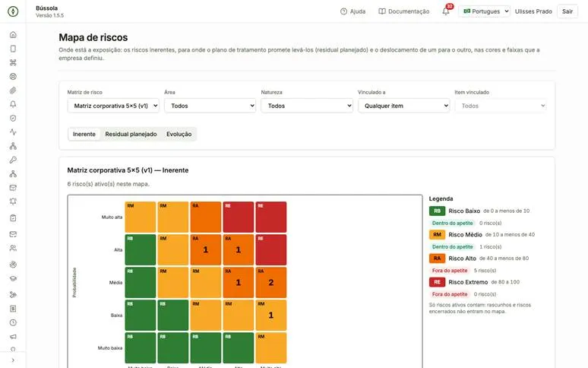Click the Muito baixa probability row label
The height and width of the screenshot is (368, 588).
[110, 348]
